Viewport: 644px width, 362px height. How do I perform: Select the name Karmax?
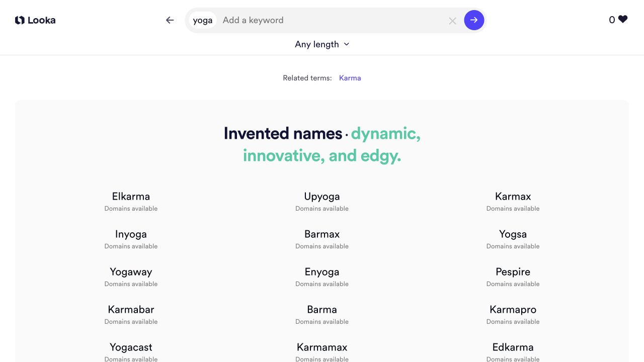513,197
